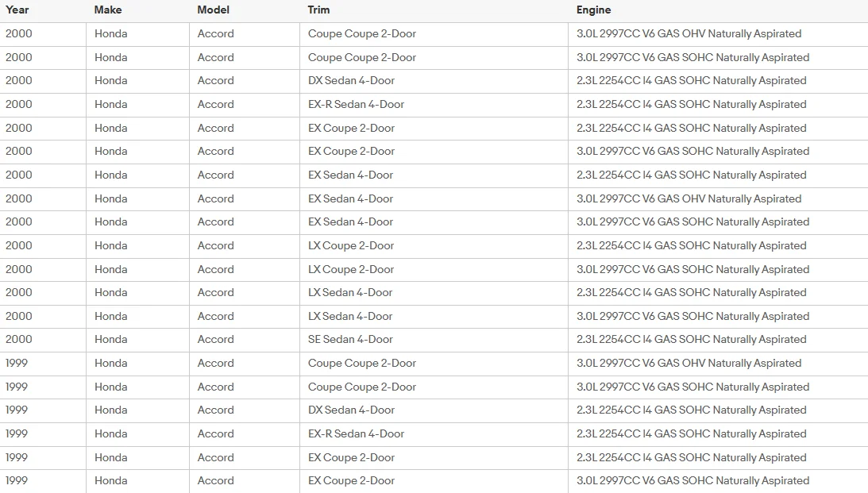868x493 pixels.
Task: Click Honda in the 1999 EX-R Sedan row
Action: [x=110, y=434]
